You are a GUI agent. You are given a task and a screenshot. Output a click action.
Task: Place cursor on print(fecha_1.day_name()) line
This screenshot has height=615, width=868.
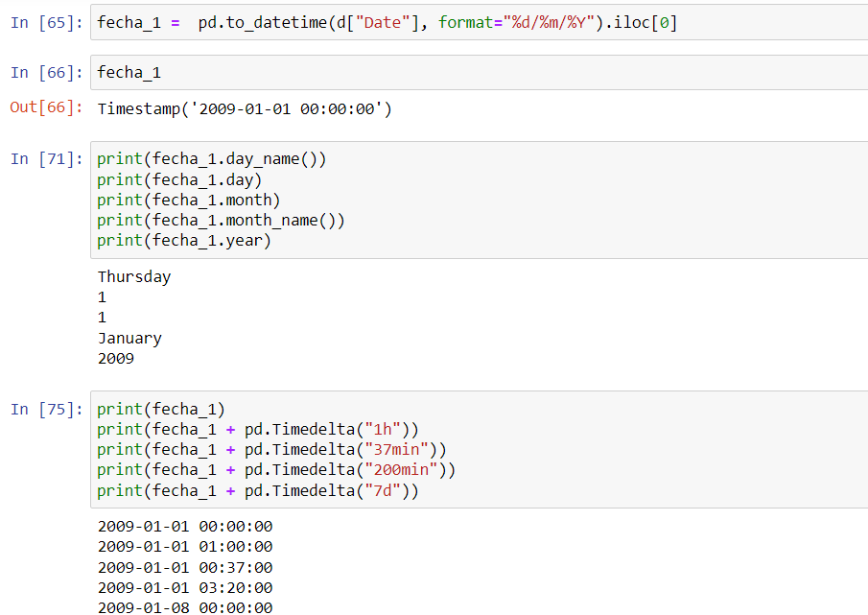pyautogui.click(x=211, y=159)
